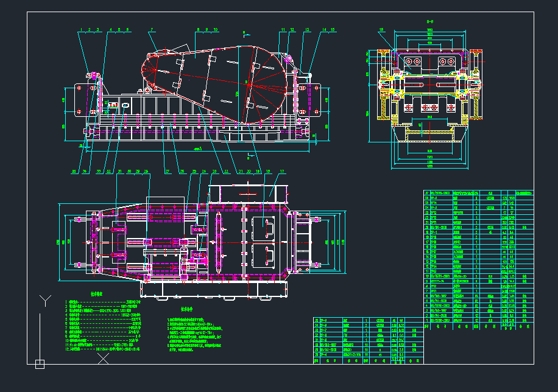Select the B-B section view title
Screen dimensions: 558x392
pyautogui.click(x=429, y=23)
